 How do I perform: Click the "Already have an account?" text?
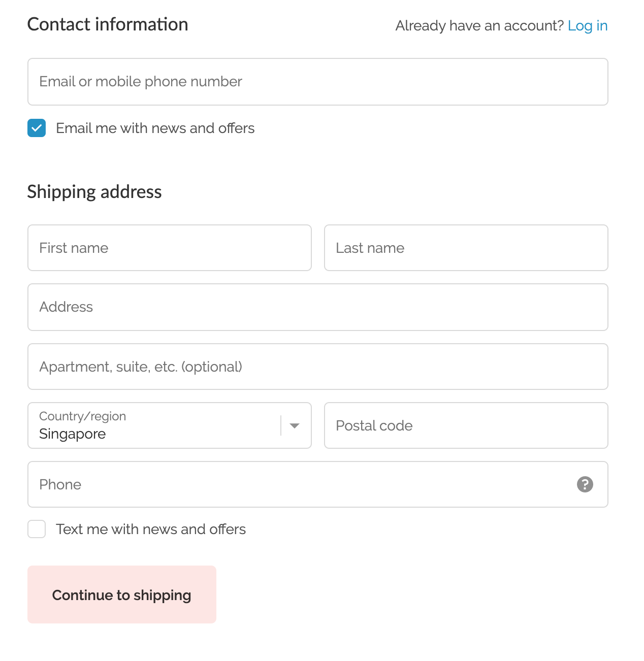point(479,25)
